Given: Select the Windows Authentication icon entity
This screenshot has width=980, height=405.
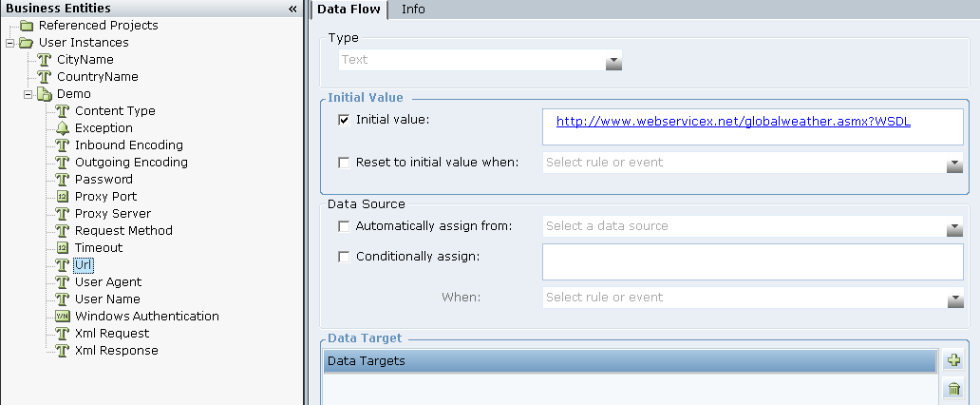Looking at the screenshot, I should tap(62, 317).
